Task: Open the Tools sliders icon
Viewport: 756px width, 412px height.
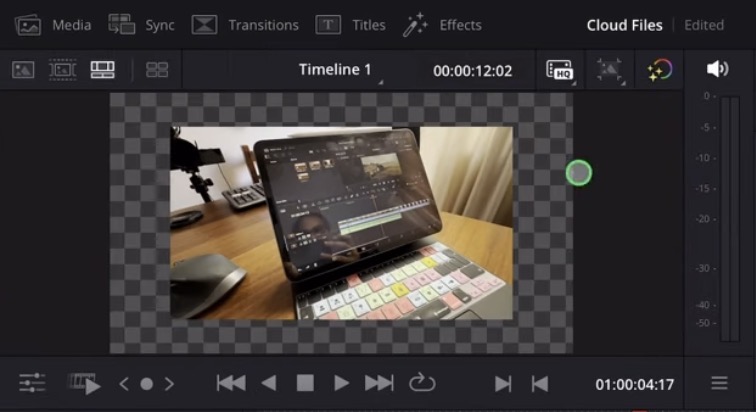Action: (32, 384)
